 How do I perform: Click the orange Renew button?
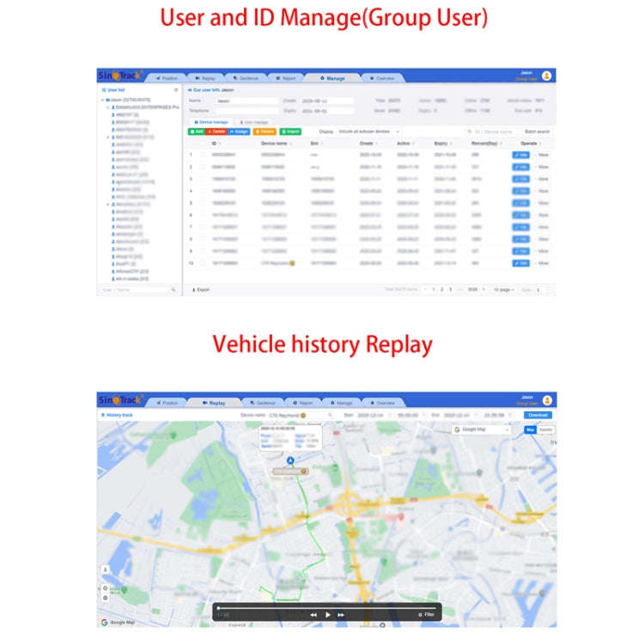(x=265, y=131)
